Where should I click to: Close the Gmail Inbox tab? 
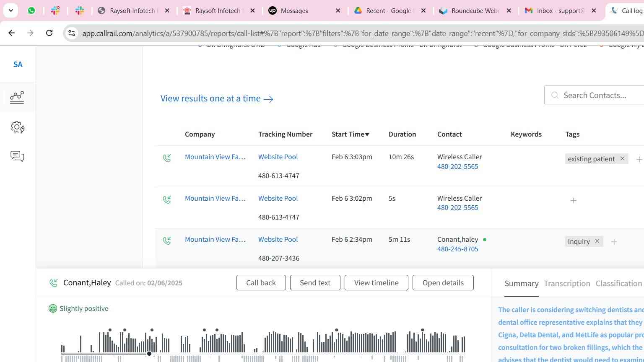coord(594,10)
